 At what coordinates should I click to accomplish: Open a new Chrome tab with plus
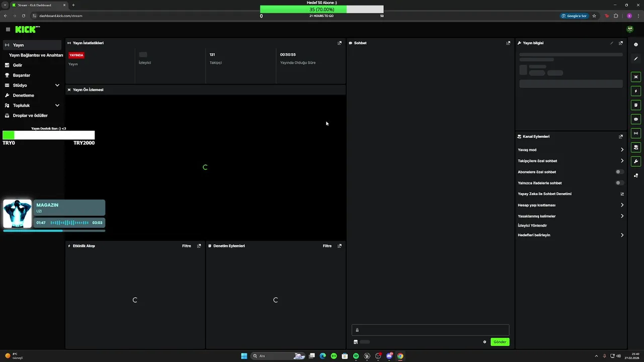[x=73, y=5]
